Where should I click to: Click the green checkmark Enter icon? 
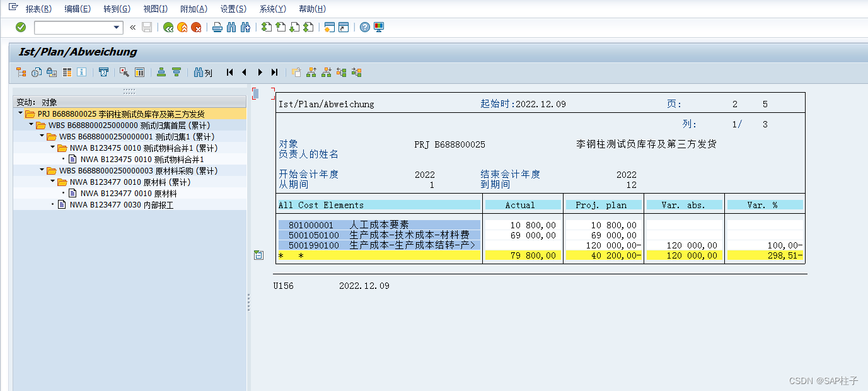21,27
